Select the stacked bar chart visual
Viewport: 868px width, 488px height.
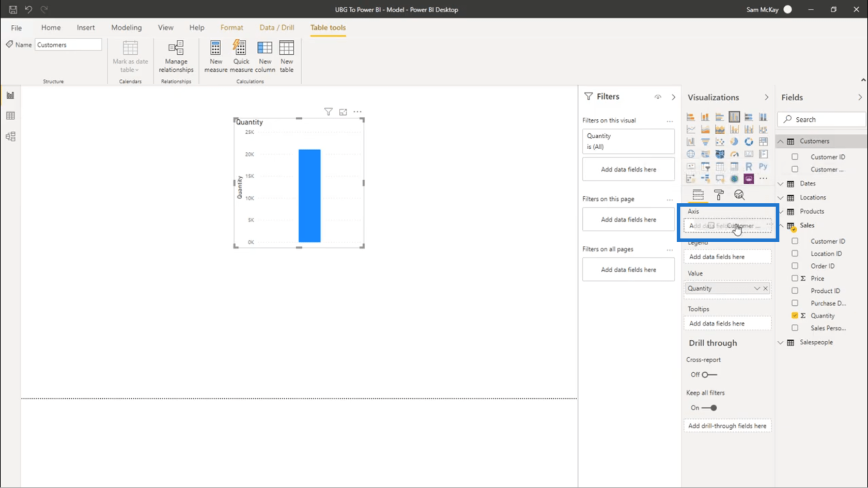pyautogui.click(x=691, y=117)
